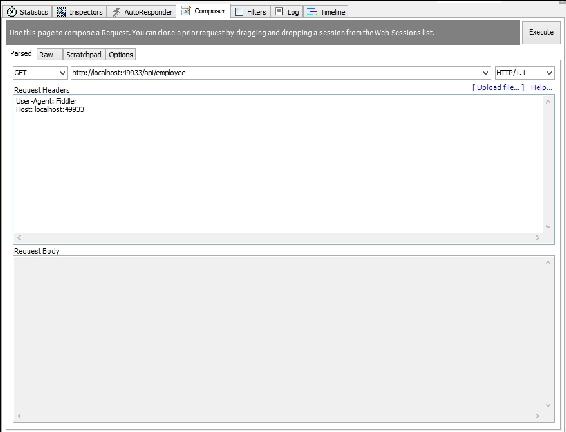Expand the URL history dropdown arrow
Screen dimensions: 566x432
pyautogui.click(x=486, y=73)
